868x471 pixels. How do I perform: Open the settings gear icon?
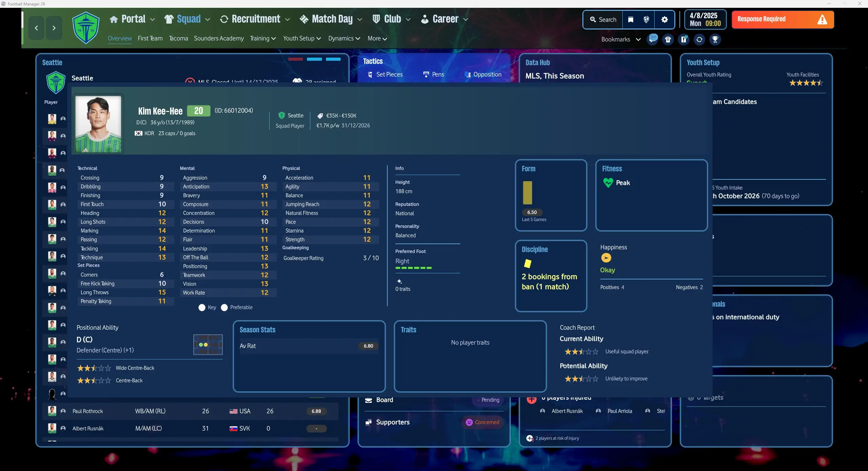(x=664, y=20)
